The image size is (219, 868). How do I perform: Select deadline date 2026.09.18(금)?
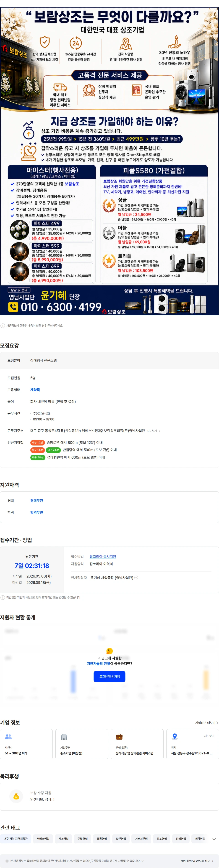[39, 582]
